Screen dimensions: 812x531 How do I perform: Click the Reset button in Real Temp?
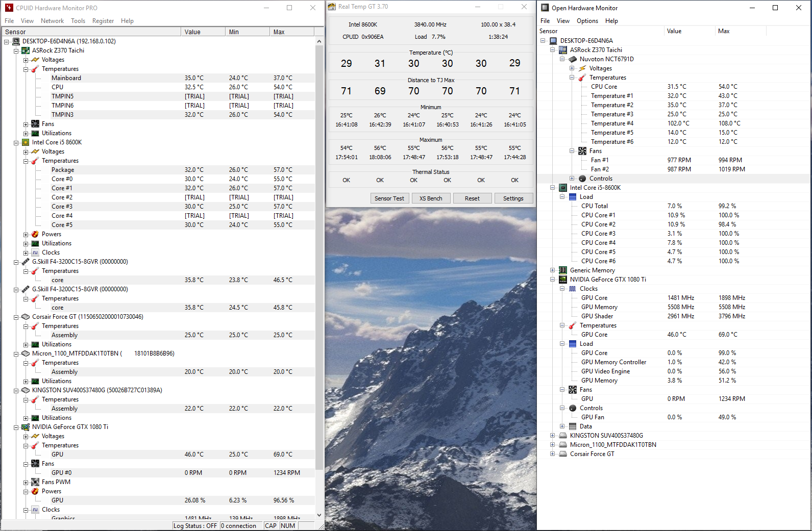(472, 198)
